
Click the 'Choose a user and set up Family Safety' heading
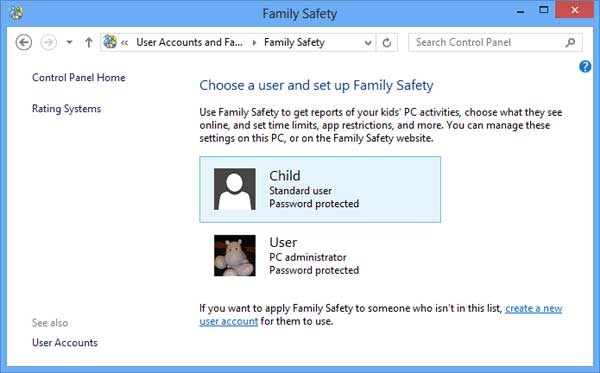[x=316, y=85]
